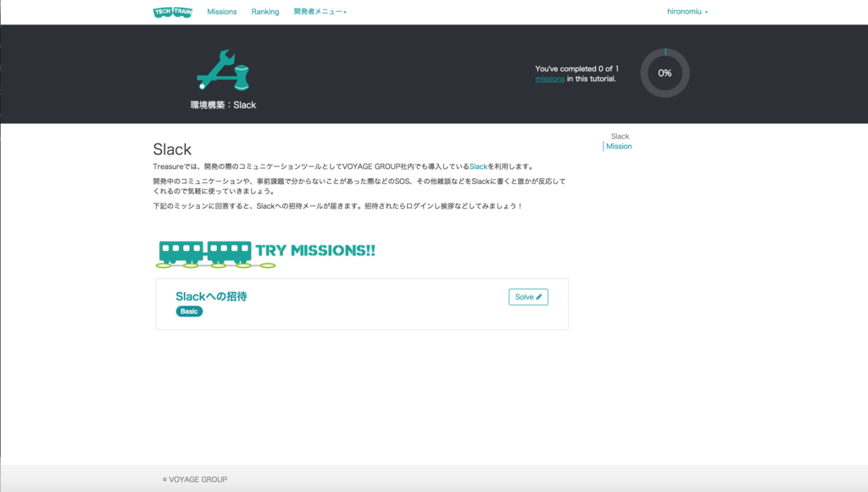
Task: Jump to Mission section in sidebar
Action: [x=619, y=146]
